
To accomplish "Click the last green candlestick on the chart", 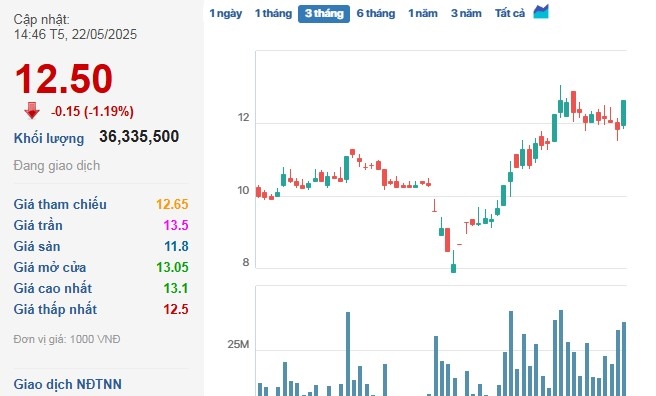I will coord(623,113).
